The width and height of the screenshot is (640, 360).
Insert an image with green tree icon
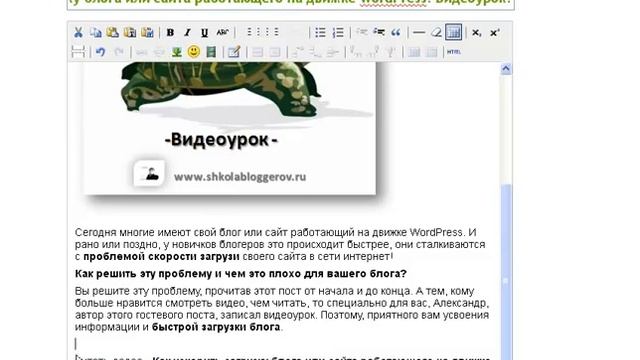[176, 52]
